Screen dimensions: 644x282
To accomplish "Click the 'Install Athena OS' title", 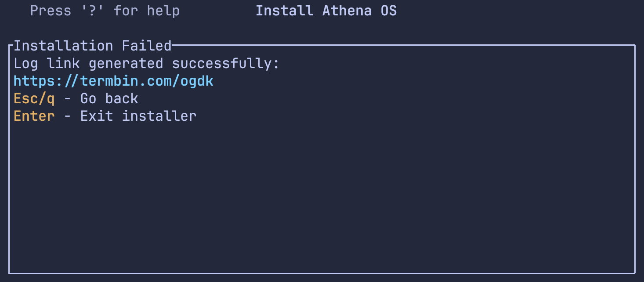I will point(326,11).
